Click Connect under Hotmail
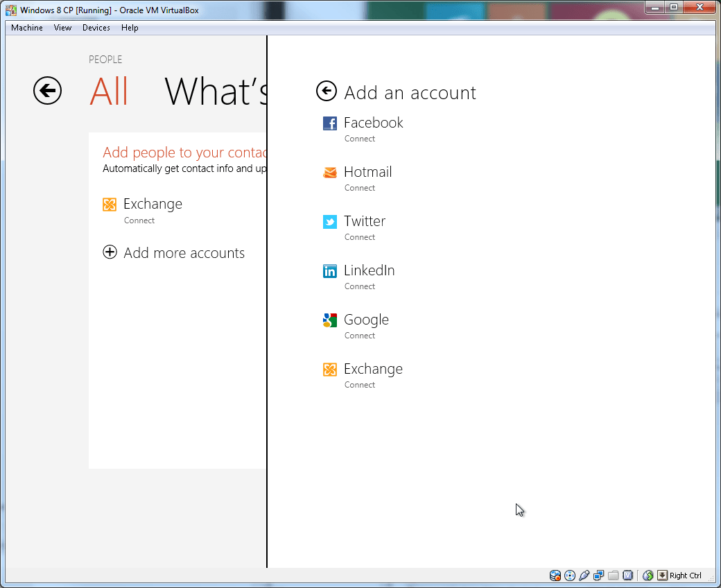Image resolution: width=721 pixels, height=588 pixels. point(360,188)
